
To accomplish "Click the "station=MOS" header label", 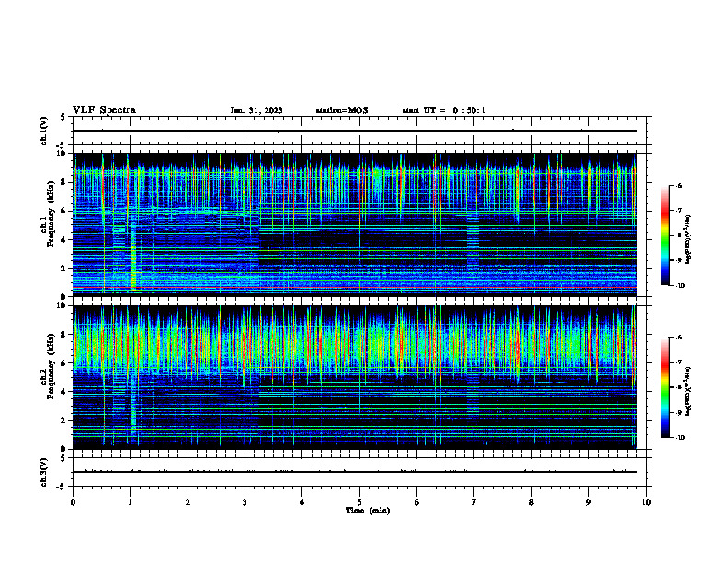I will tap(342, 110).
